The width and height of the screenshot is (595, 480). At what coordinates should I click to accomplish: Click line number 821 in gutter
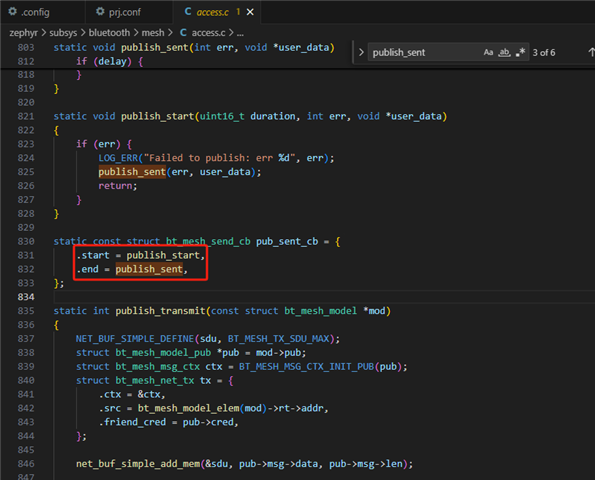pyautogui.click(x=26, y=116)
